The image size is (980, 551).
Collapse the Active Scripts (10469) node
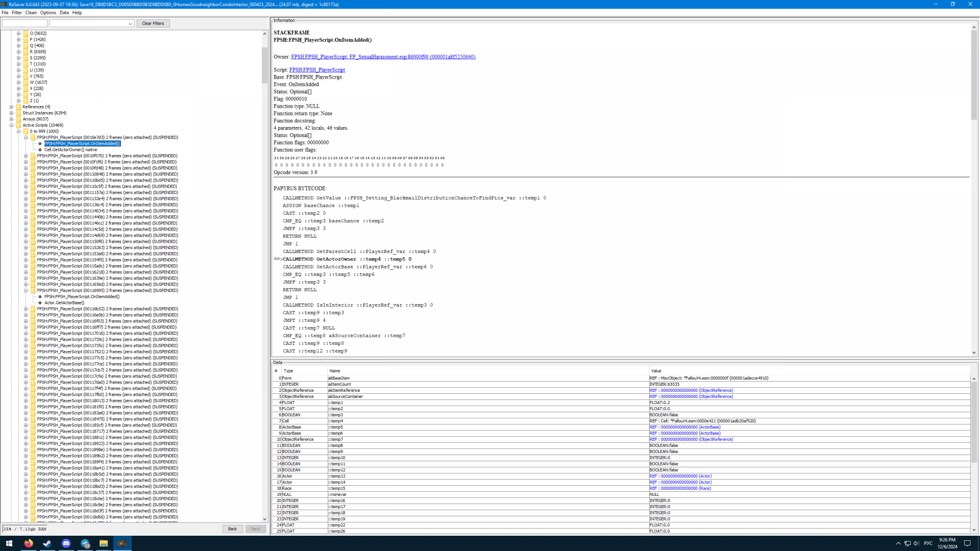11,125
